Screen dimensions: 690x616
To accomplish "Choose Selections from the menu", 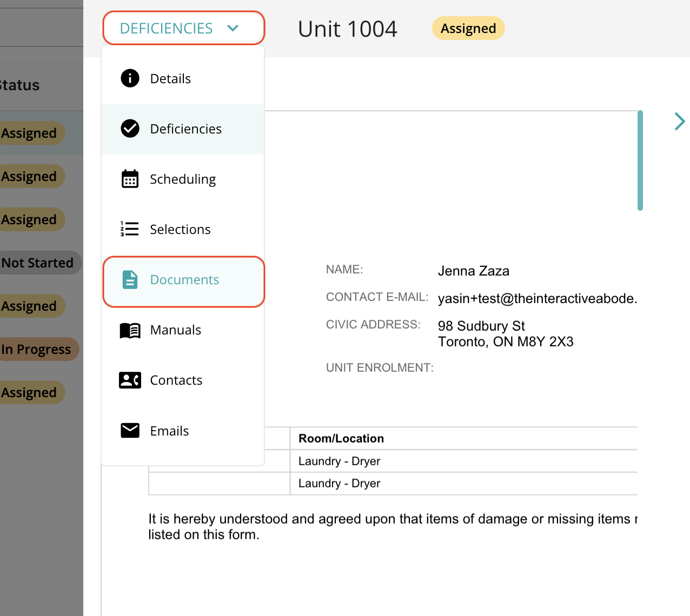I will 183,230.
